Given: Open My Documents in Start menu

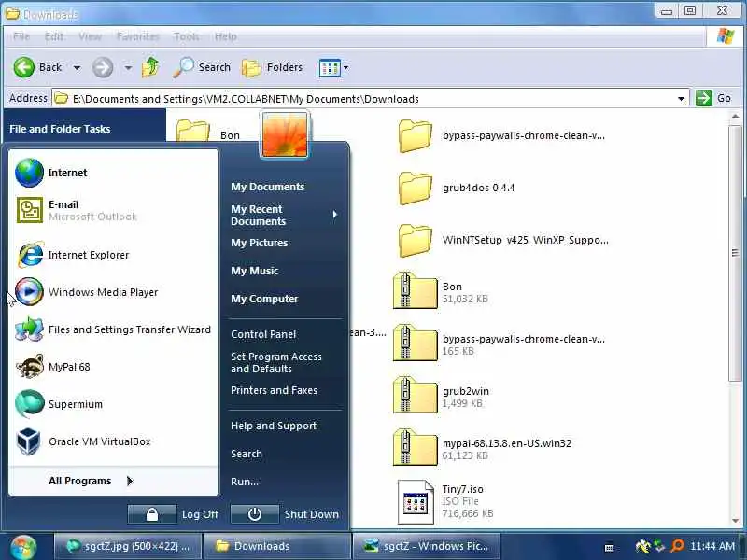Looking at the screenshot, I should click(267, 187).
